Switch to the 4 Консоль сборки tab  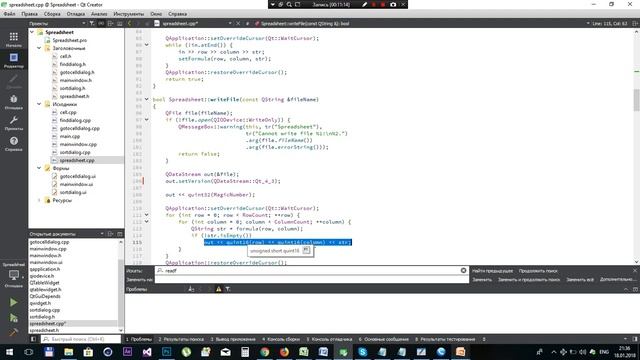click(x=281, y=339)
